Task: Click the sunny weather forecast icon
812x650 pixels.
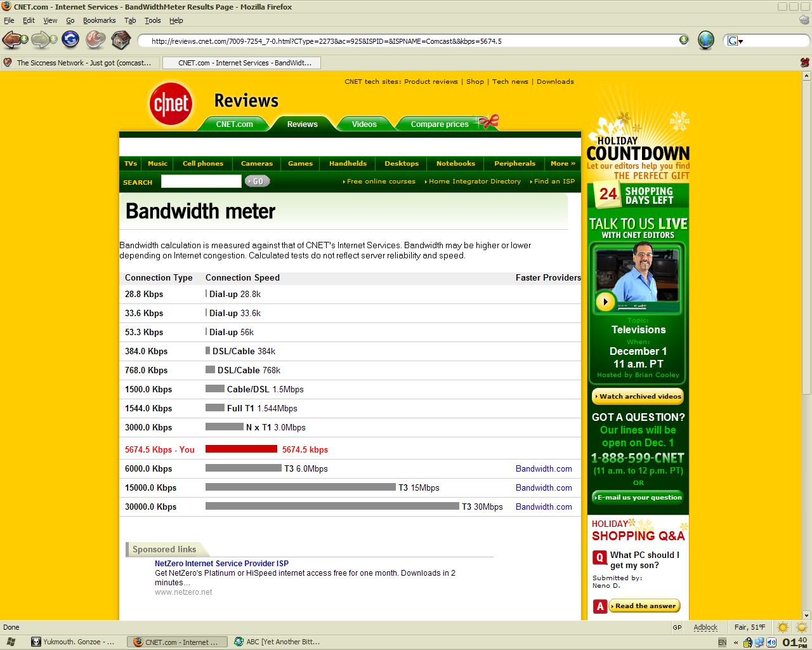Action: 783,627
